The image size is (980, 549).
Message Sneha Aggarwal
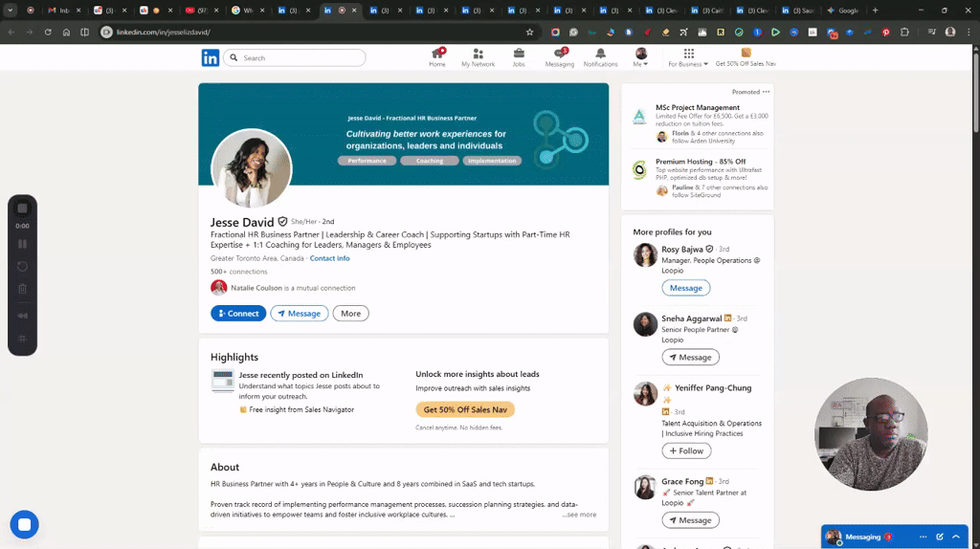pyautogui.click(x=690, y=358)
